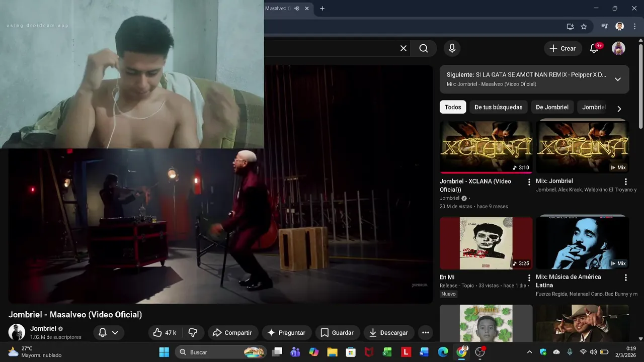Screen dimensions: 644x362
Task: Select the De tus búsquedas chip
Action: pyautogui.click(x=498, y=107)
